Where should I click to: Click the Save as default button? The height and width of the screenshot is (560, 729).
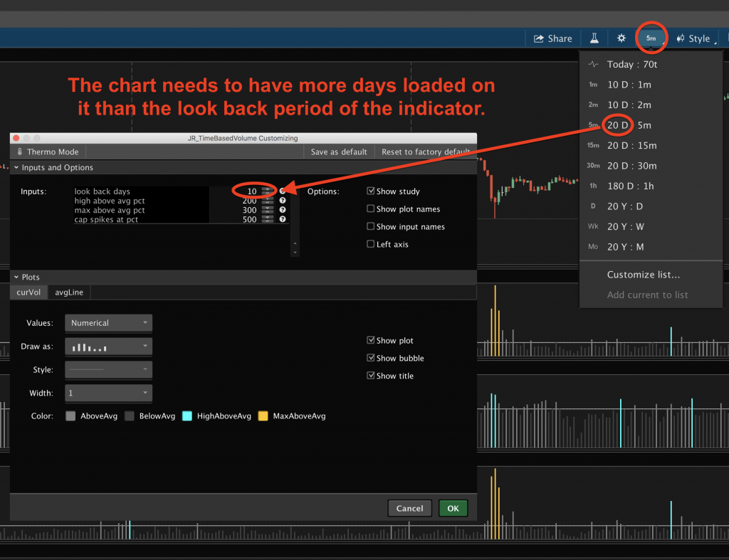tap(340, 152)
